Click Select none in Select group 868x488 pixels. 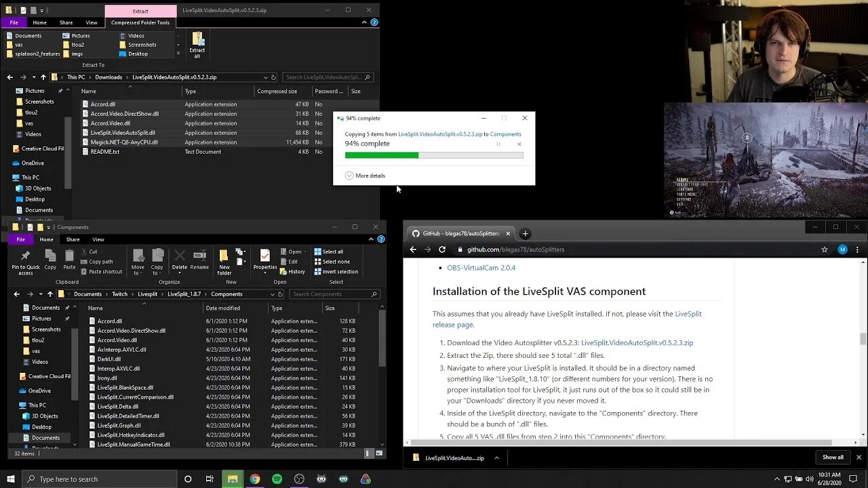click(x=332, y=262)
